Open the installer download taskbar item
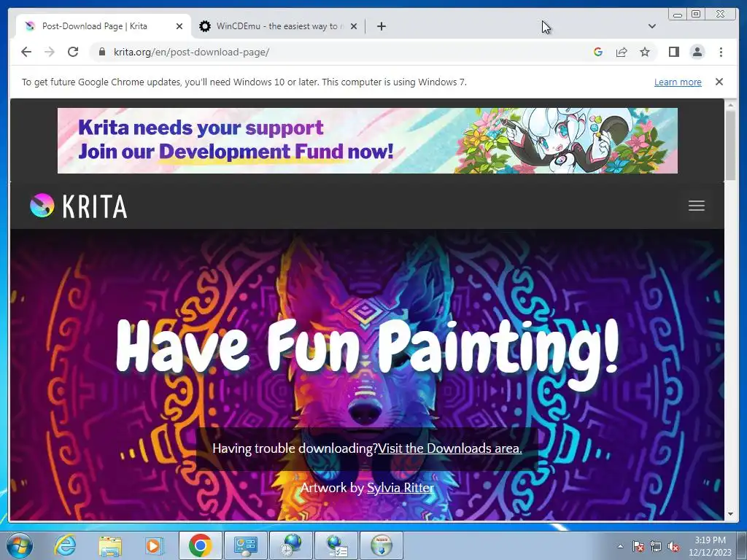This screenshot has width=747, height=560. 381,545
